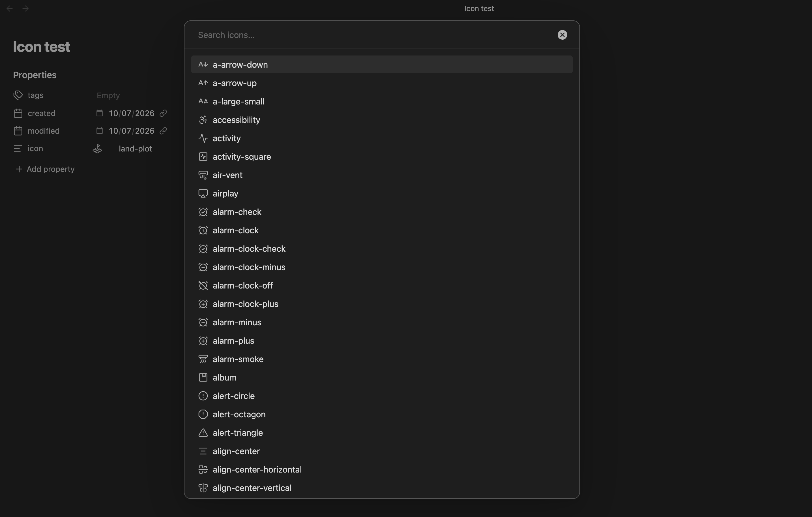Click the accessibility icon glyph
Viewport: 812px width, 517px height.
pyautogui.click(x=203, y=120)
